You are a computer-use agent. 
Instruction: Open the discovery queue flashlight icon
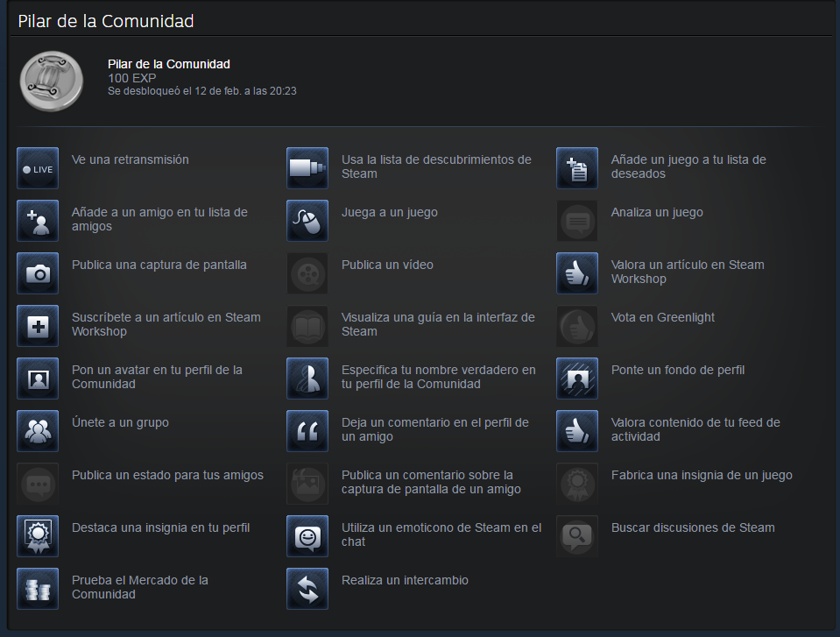pyautogui.click(x=307, y=168)
